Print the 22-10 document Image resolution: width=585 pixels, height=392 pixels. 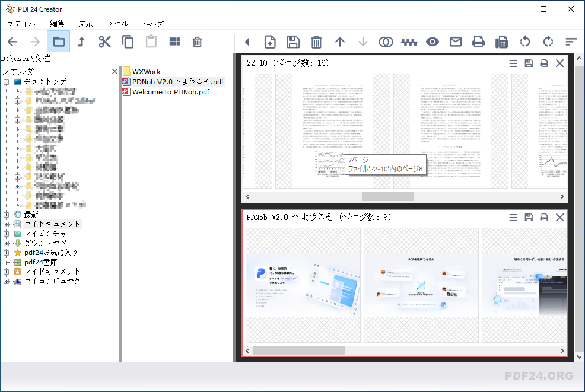click(544, 63)
